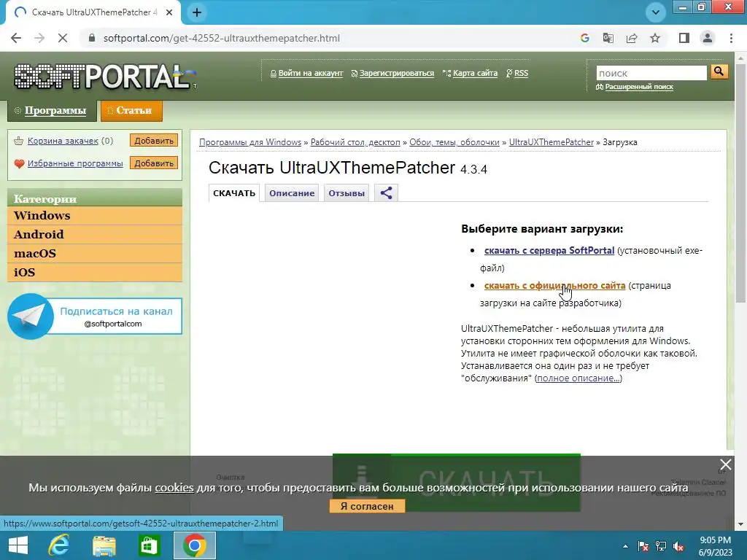This screenshot has height=560, width=747.
Task: Toggle the browser side panel icon
Action: [684, 38]
